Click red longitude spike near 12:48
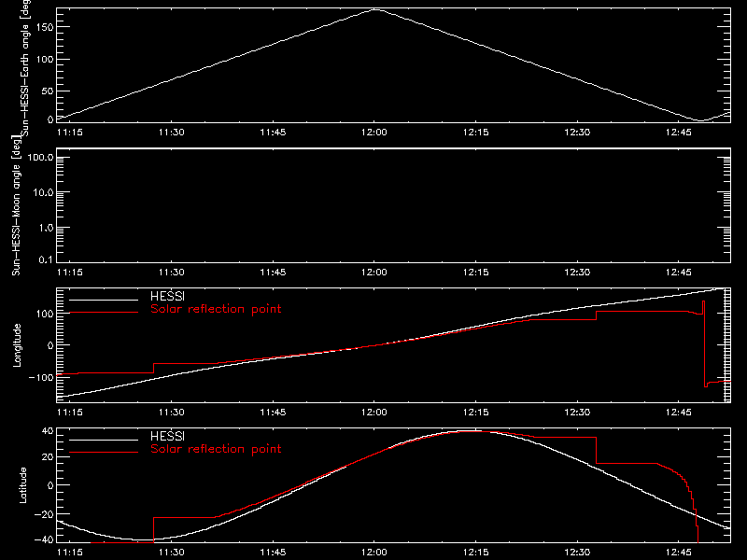 click(704, 343)
